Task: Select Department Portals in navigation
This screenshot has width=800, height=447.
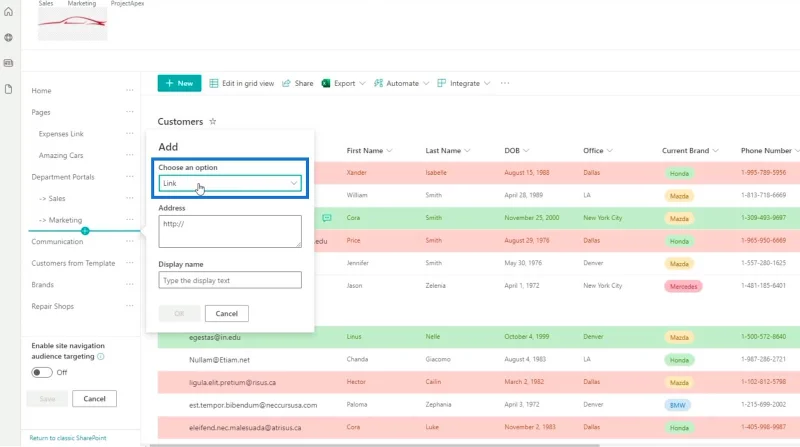Action: (x=63, y=177)
